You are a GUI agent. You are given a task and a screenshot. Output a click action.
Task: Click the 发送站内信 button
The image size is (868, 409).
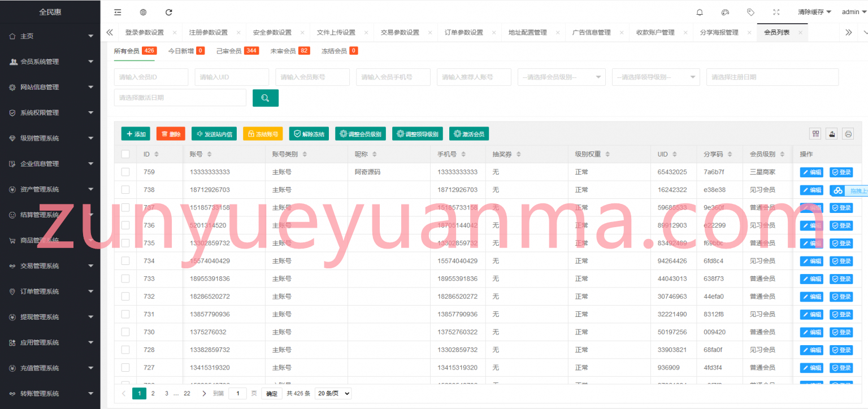[214, 134]
